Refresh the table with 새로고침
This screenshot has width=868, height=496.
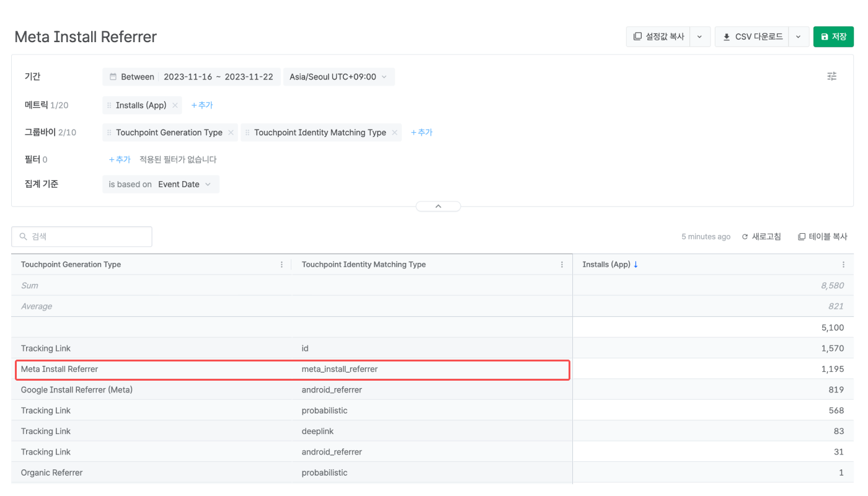(x=761, y=237)
